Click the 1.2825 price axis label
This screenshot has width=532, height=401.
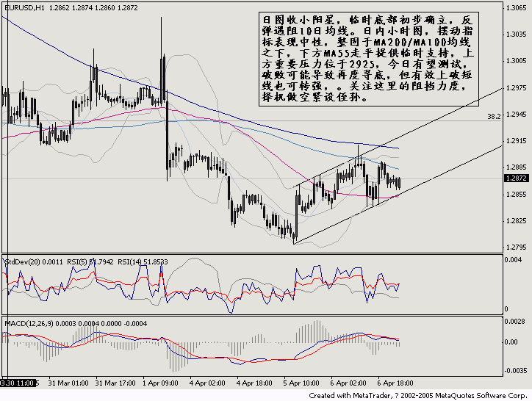[x=516, y=221]
